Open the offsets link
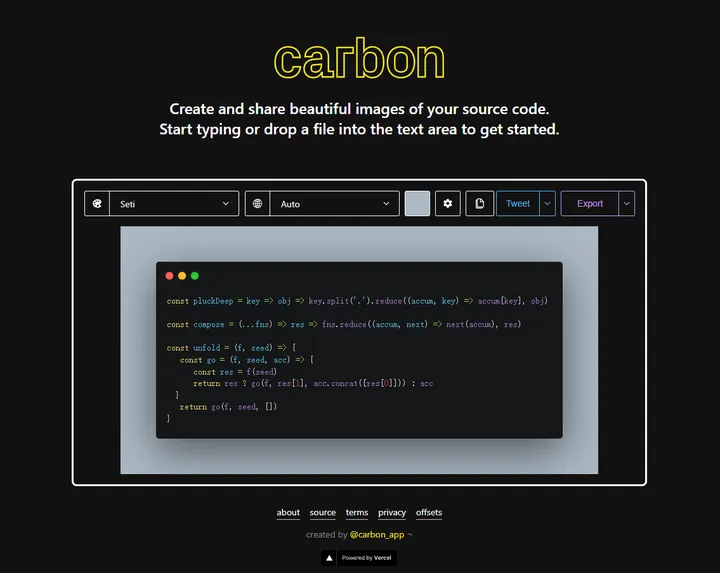The image size is (720, 573). click(429, 512)
